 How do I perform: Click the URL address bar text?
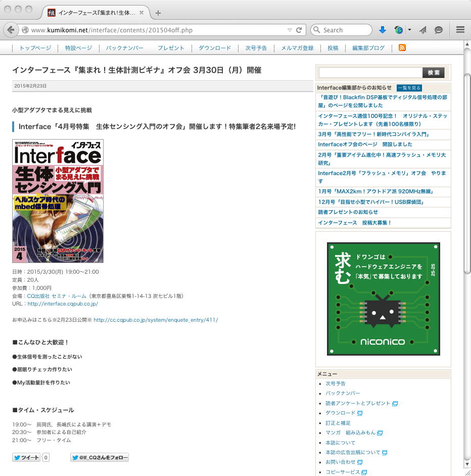tap(112, 30)
